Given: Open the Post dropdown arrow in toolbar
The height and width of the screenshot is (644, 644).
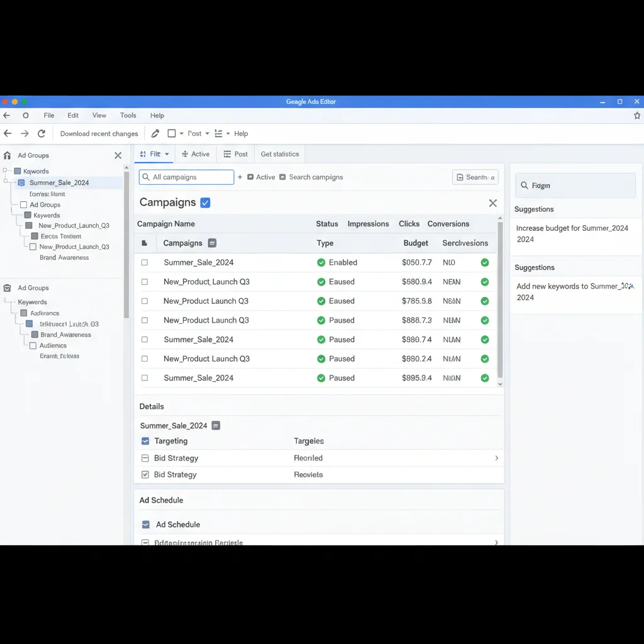Looking at the screenshot, I should click(x=208, y=133).
